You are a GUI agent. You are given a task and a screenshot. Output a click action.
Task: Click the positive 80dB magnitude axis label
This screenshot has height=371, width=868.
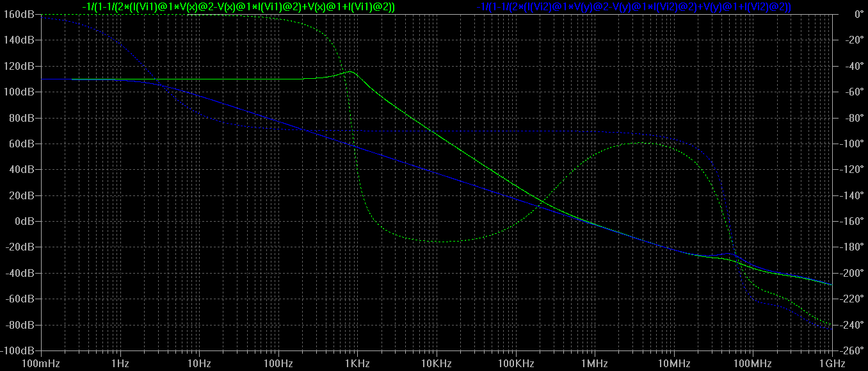[x=22, y=118]
